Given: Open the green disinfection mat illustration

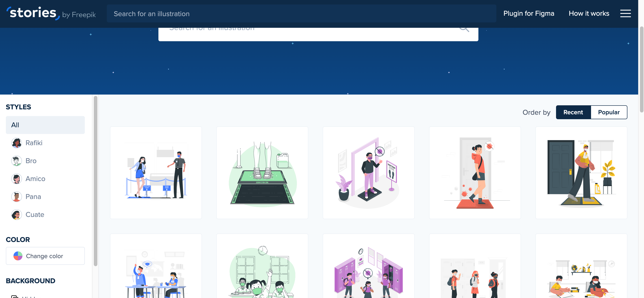Looking at the screenshot, I should tap(262, 173).
